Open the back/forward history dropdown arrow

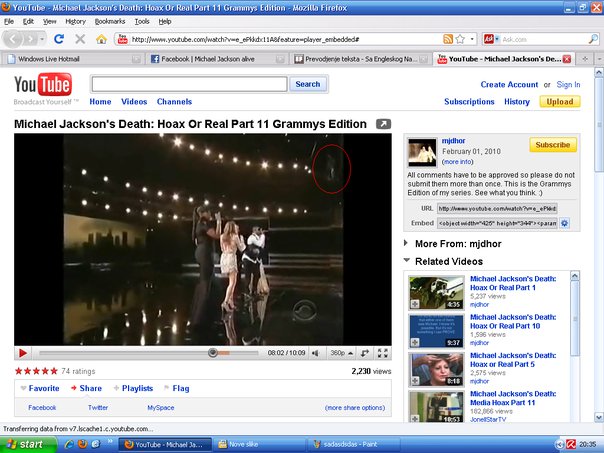coord(42,39)
